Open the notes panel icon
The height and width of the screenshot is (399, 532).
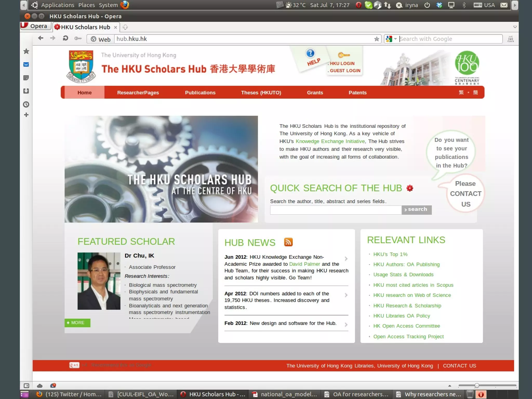click(26, 78)
